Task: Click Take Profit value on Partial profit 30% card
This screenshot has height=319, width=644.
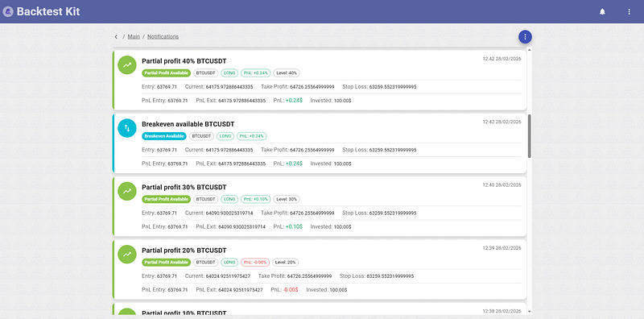Action: pos(312,213)
